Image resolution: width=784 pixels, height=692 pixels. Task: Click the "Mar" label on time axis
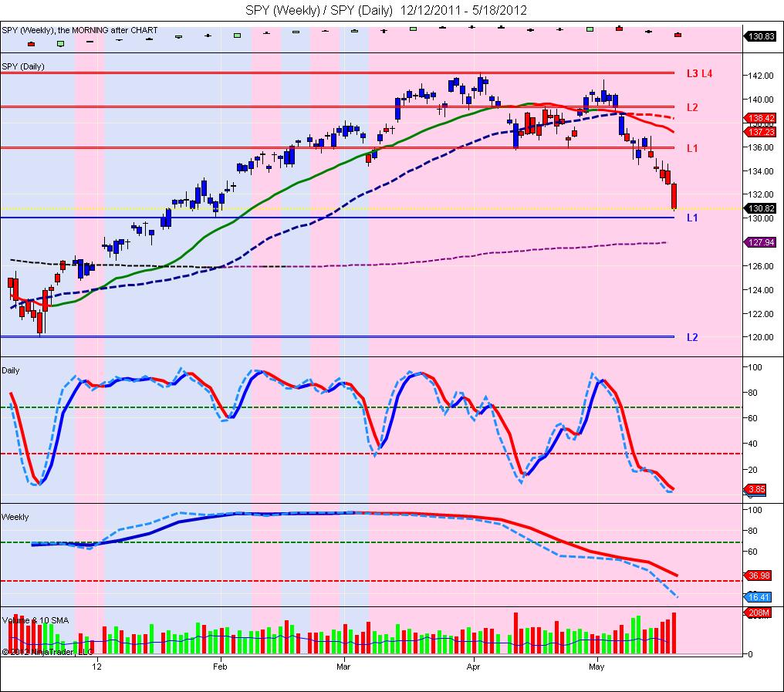(x=343, y=667)
